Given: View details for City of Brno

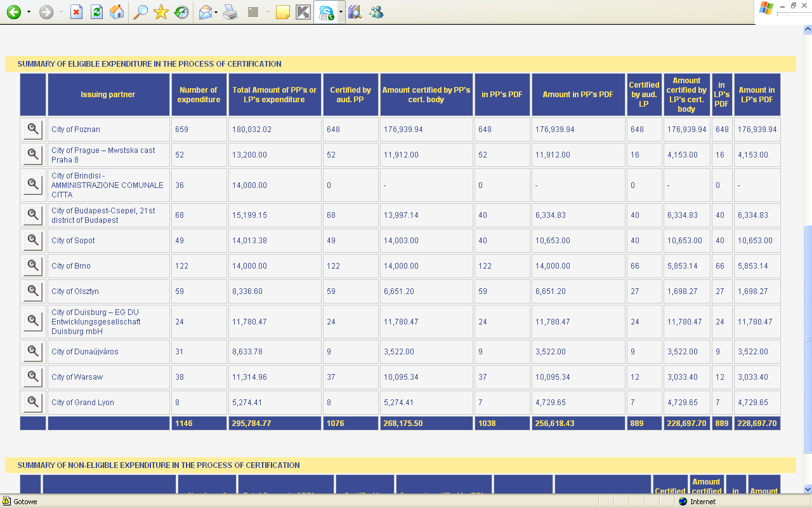Looking at the screenshot, I should click(32, 265).
